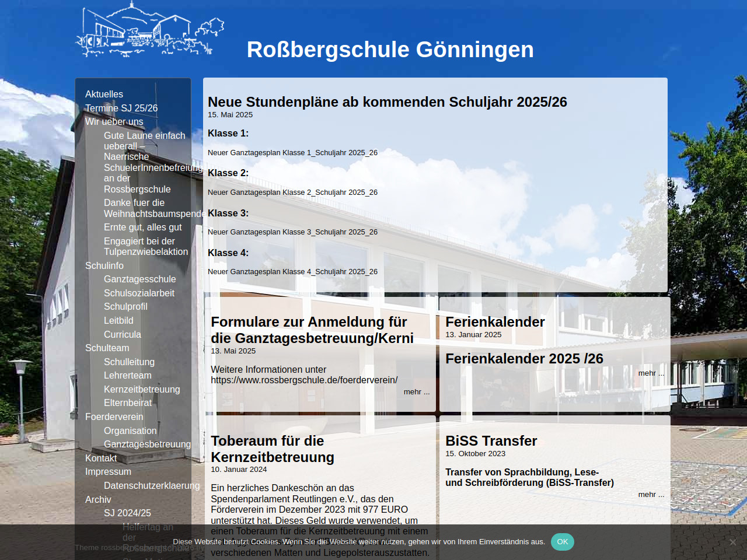Open Termine SJ 25/26 menu item
Screen dimensions: 747x560
(121, 108)
